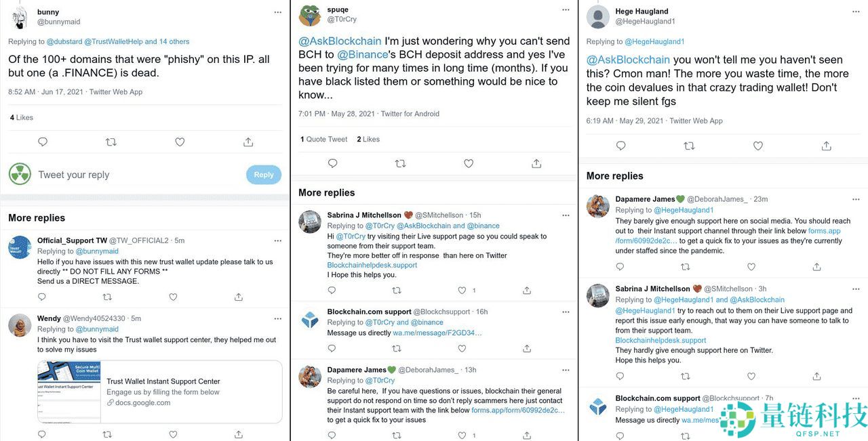
Task: Like bunny's tweet about phishy domains
Action: tap(180, 142)
